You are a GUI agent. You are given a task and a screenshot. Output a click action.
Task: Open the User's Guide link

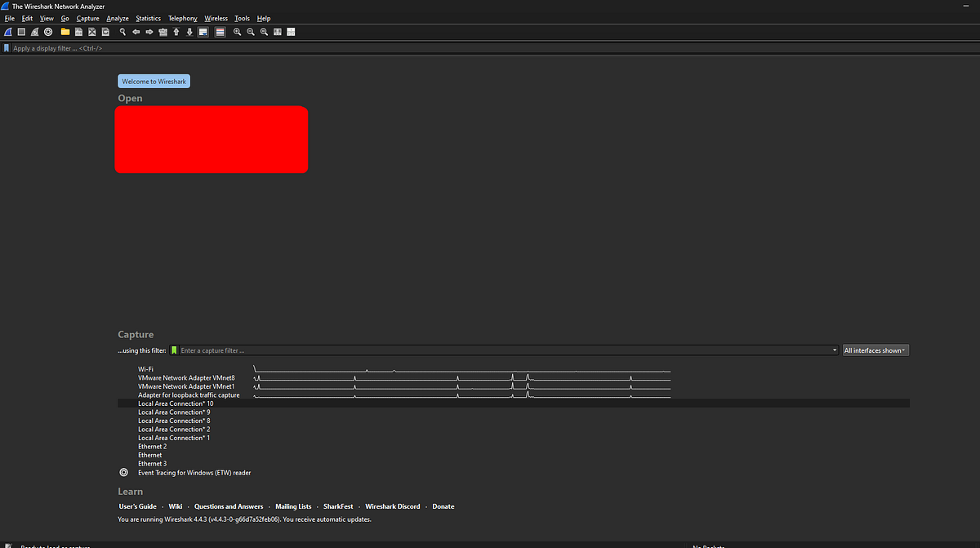point(137,506)
